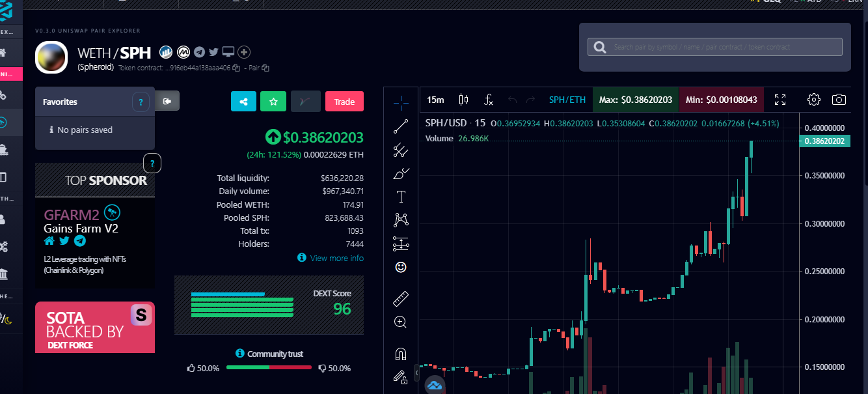This screenshot has width=868, height=394.
Task: Switch chart to SPH/ETH pricing
Action: [x=567, y=100]
